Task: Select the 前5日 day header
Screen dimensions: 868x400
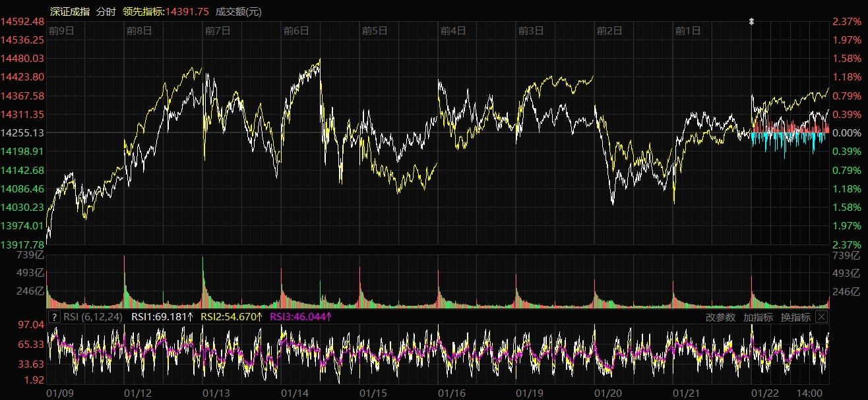Action: pyautogui.click(x=375, y=31)
